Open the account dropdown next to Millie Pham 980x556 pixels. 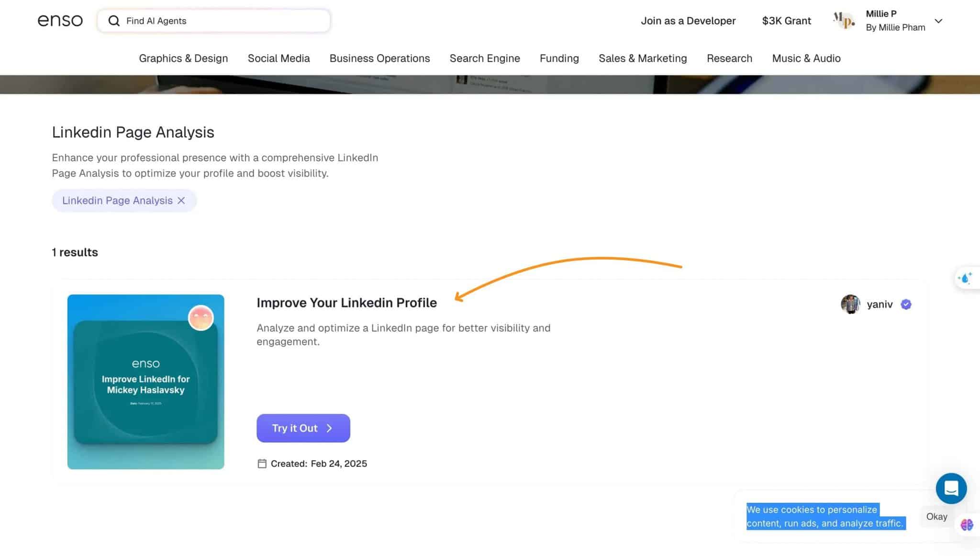[x=939, y=21]
